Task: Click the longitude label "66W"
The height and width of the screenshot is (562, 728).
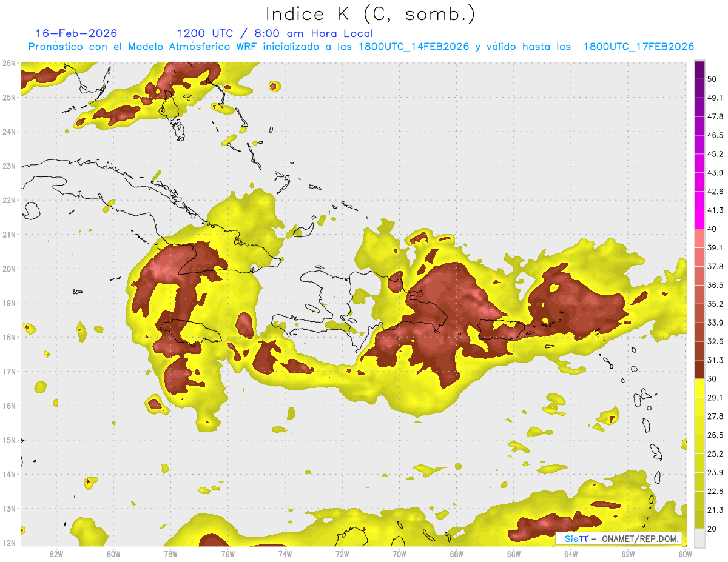Action: pyautogui.click(x=514, y=554)
